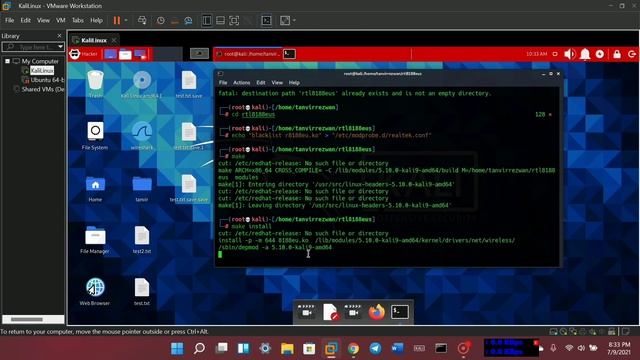This screenshot has width=640, height=360.
Task: Open the Kali notifications bell icon
Action: (x=585, y=54)
